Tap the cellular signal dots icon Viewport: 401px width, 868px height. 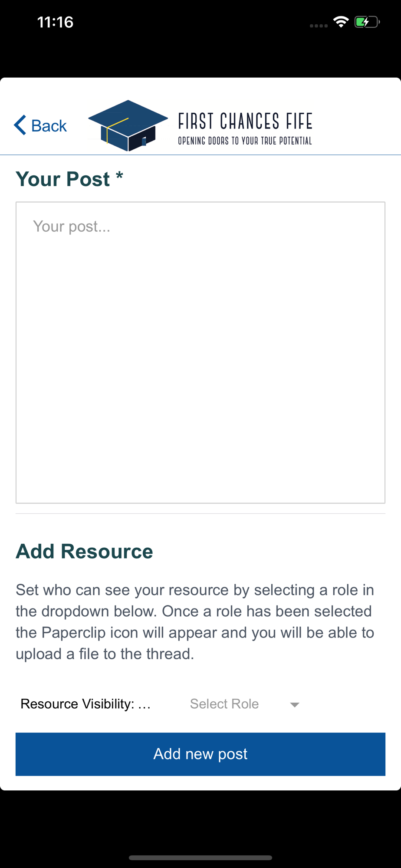pyautogui.click(x=319, y=26)
